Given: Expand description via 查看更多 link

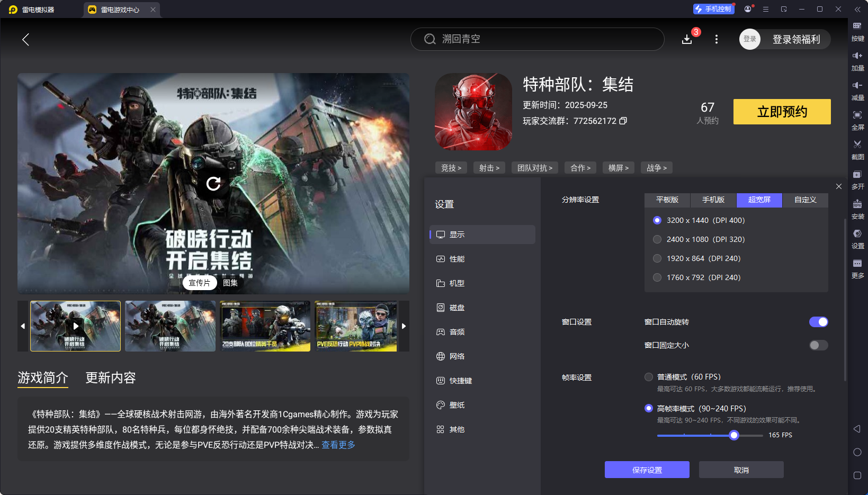Looking at the screenshot, I should click(338, 445).
